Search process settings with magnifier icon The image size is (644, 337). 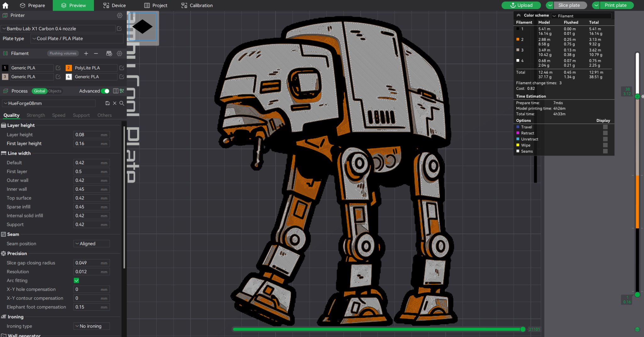[122, 103]
